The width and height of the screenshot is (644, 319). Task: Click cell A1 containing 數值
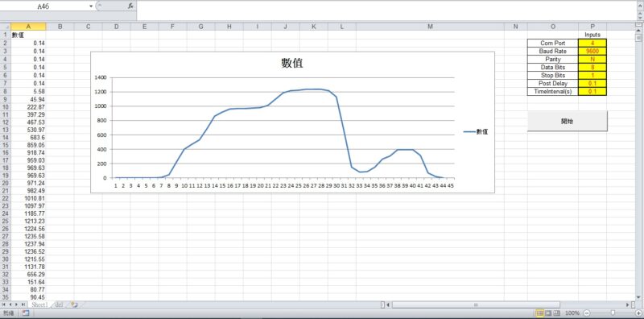(x=28, y=35)
